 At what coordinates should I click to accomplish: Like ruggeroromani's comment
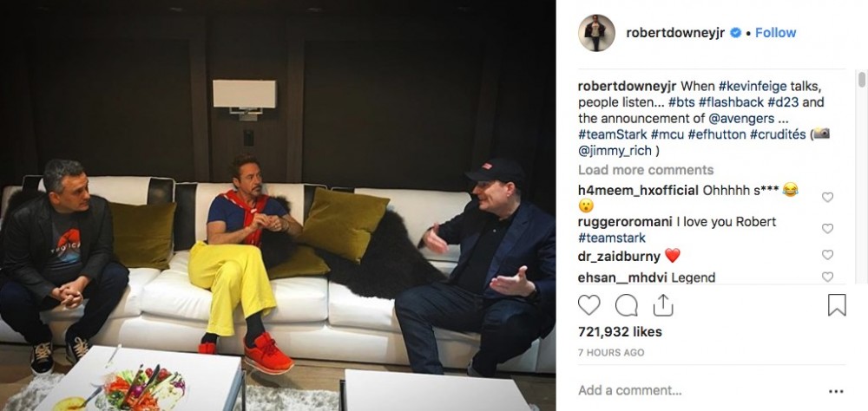[827, 228]
